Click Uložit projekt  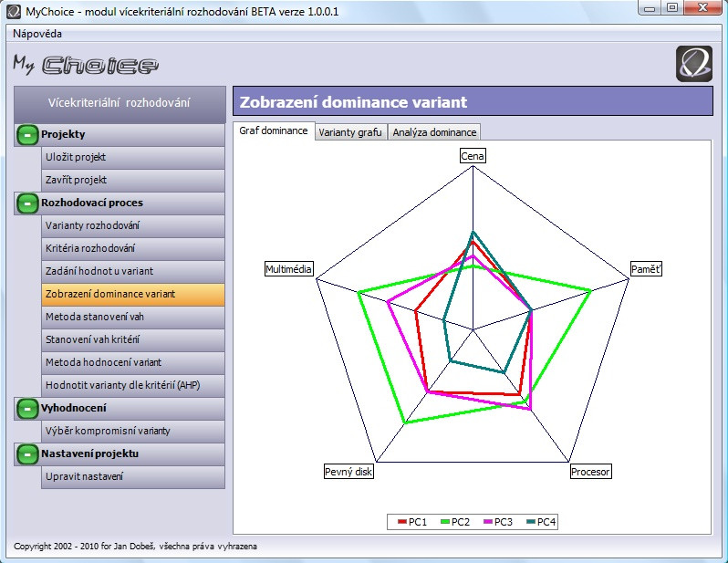(133, 158)
